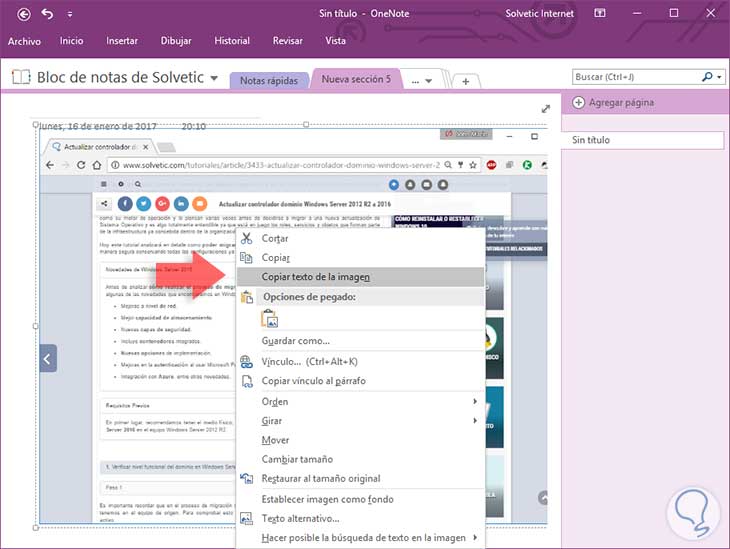Click the search magnifier icon
This screenshot has height=549, width=730.
[x=707, y=77]
